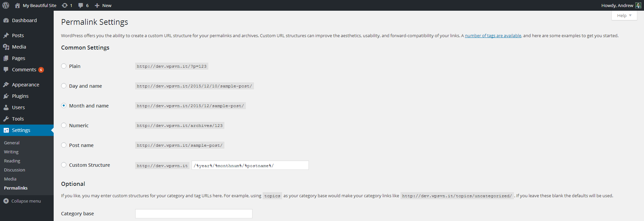644x221 pixels.
Task: Open Media settings submenu item
Action: [10, 179]
